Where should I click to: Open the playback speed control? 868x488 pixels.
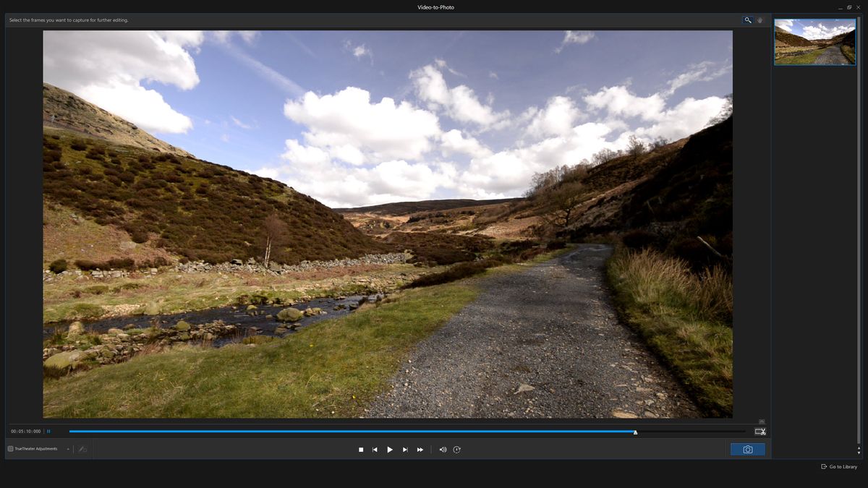[x=457, y=449]
